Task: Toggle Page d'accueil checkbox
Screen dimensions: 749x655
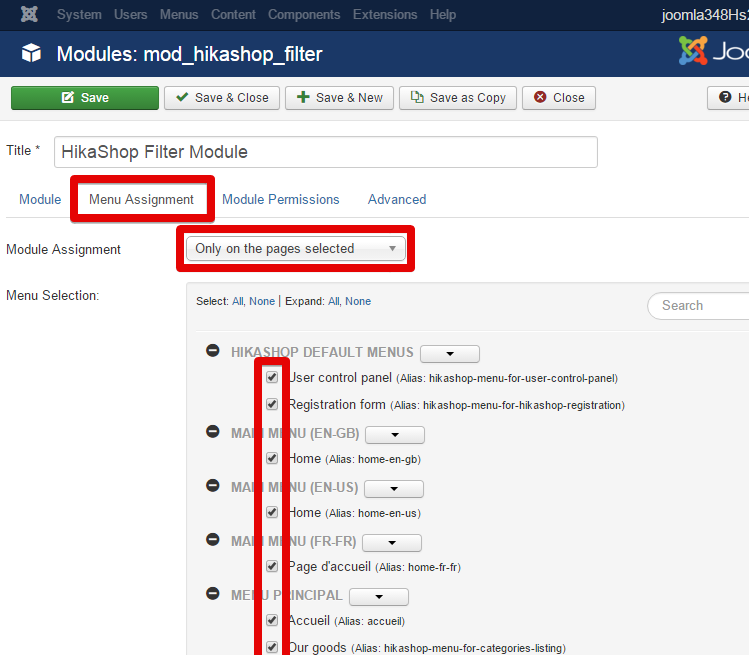Action: point(272,566)
